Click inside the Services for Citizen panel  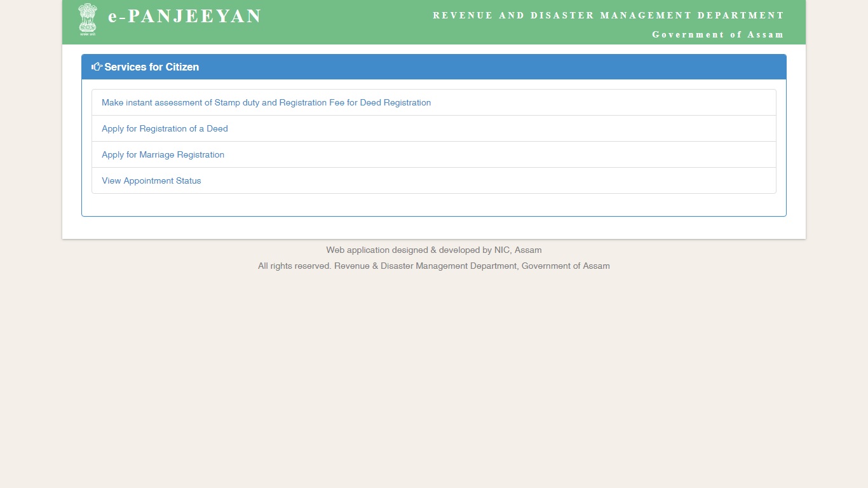tap(434, 203)
